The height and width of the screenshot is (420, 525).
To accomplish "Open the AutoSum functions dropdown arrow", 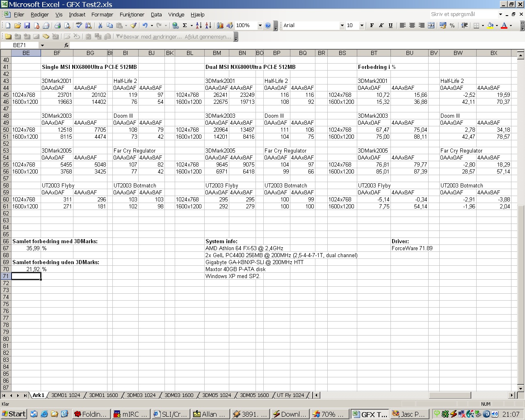I will click(191, 25).
